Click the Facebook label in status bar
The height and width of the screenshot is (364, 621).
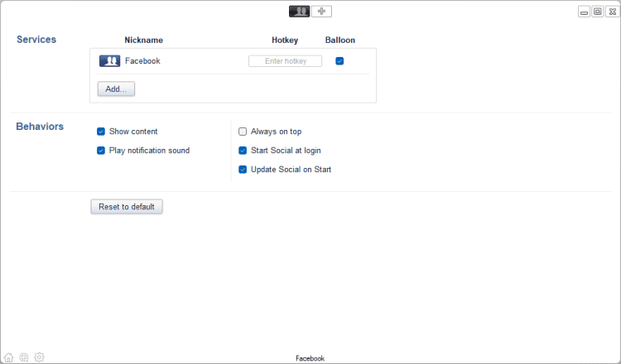(310, 358)
